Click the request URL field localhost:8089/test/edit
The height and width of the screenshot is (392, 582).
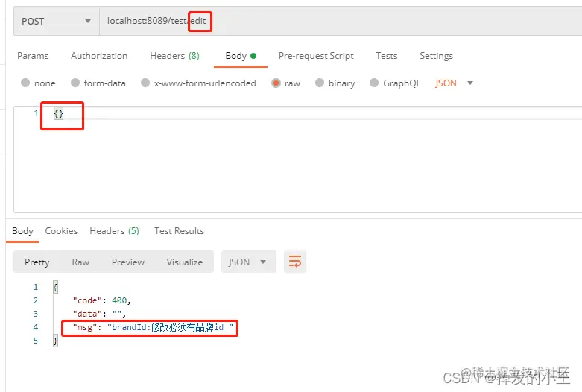[341, 21]
